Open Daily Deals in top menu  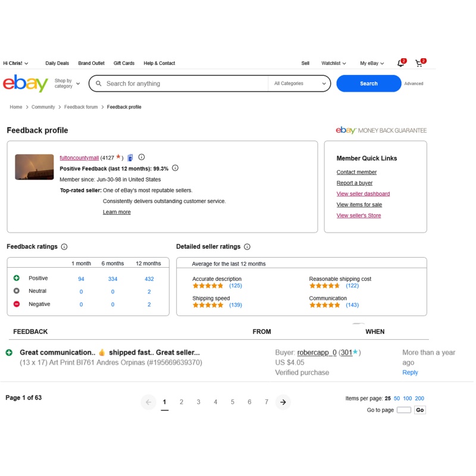click(57, 63)
